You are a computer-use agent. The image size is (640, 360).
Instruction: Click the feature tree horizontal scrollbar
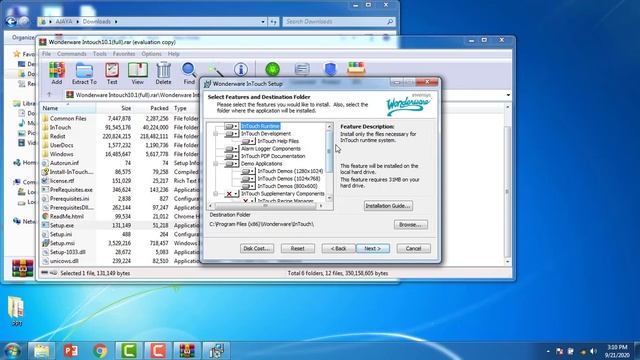click(x=265, y=206)
